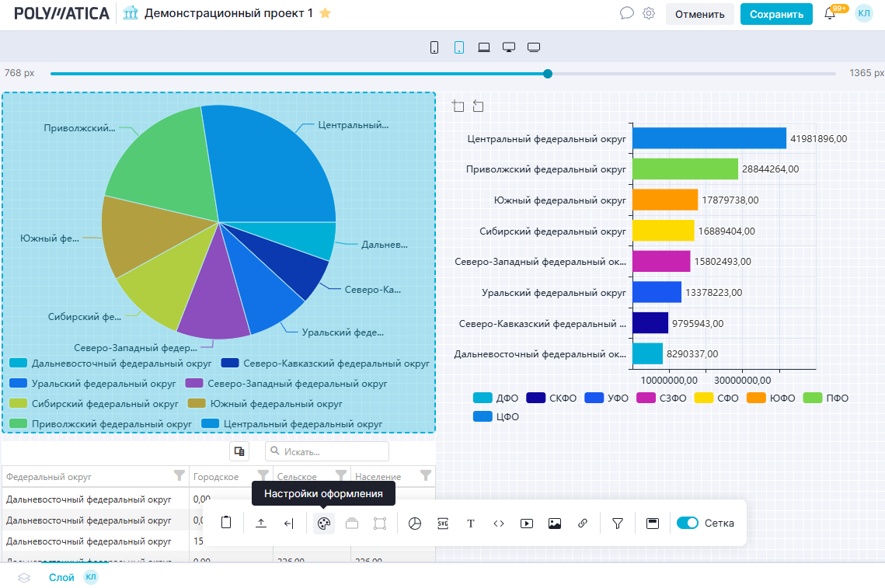
Task: Click the Сохранить button
Action: pyautogui.click(x=775, y=14)
